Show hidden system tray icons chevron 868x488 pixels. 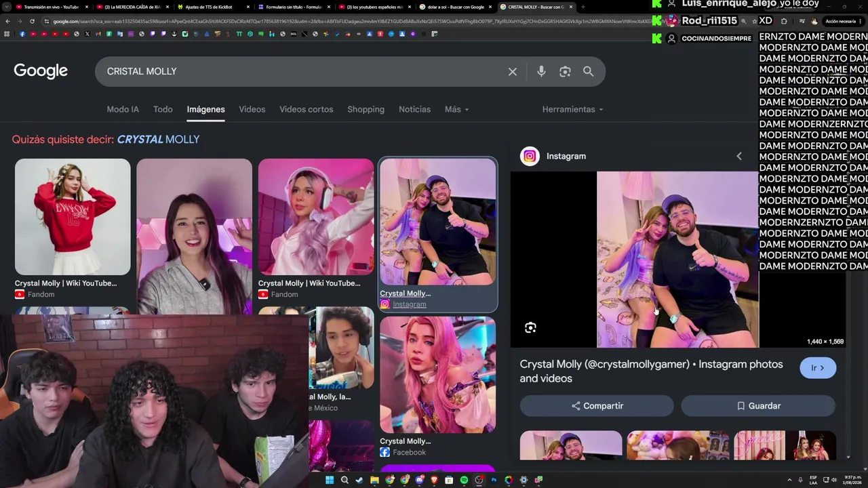pos(789,480)
